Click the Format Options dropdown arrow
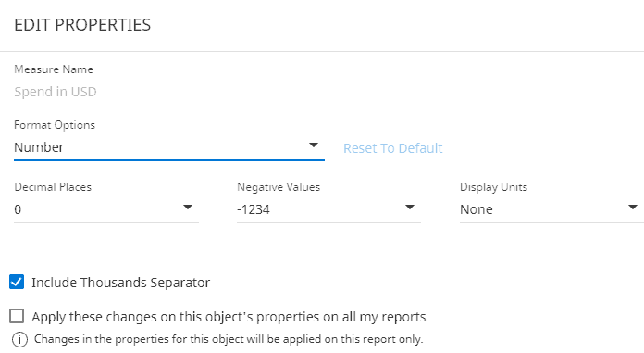The height and width of the screenshot is (353, 644). (314, 145)
